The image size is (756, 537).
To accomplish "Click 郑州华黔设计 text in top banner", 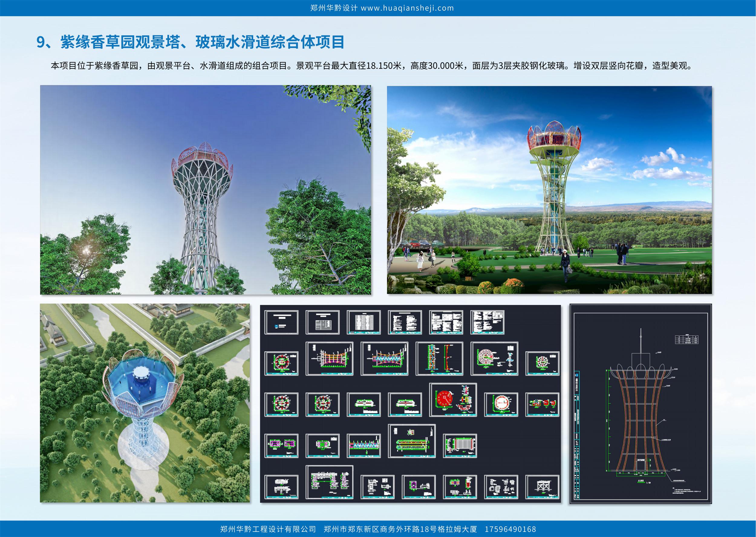I will (x=334, y=8).
